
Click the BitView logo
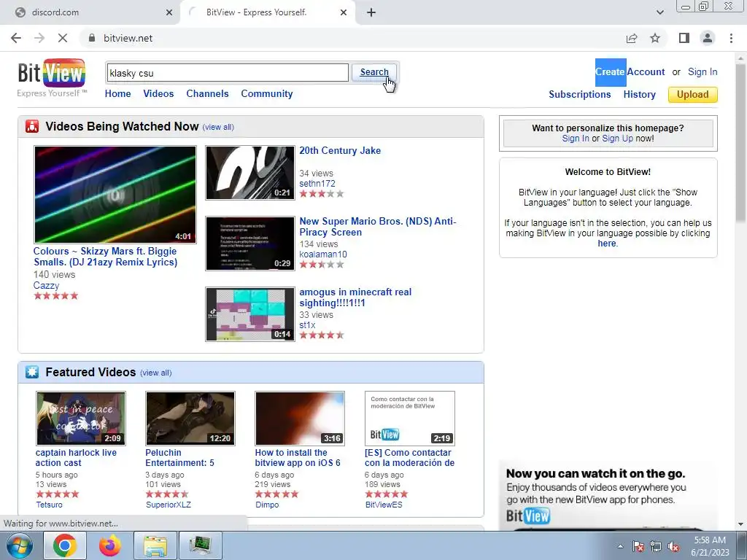pyautogui.click(x=52, y=73)
